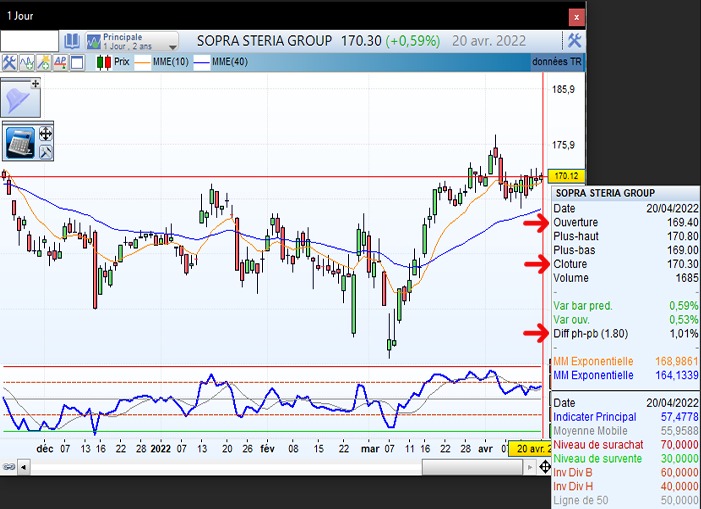
Task: Click the Ouverture row in data panel
Action: pos(625,222)
